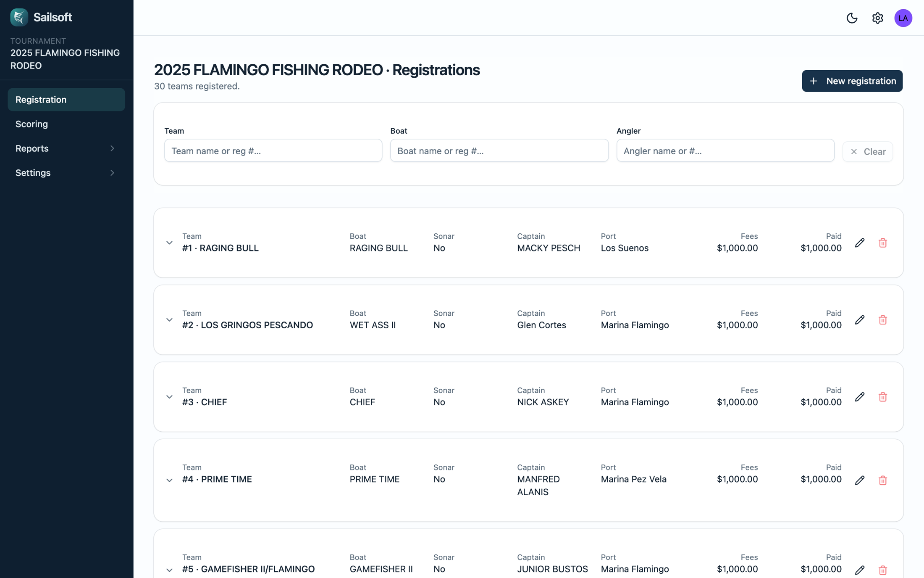924x578 pixels.
Task: Click captain name NICK ASKEY
Action: click(x=543, y=402)
